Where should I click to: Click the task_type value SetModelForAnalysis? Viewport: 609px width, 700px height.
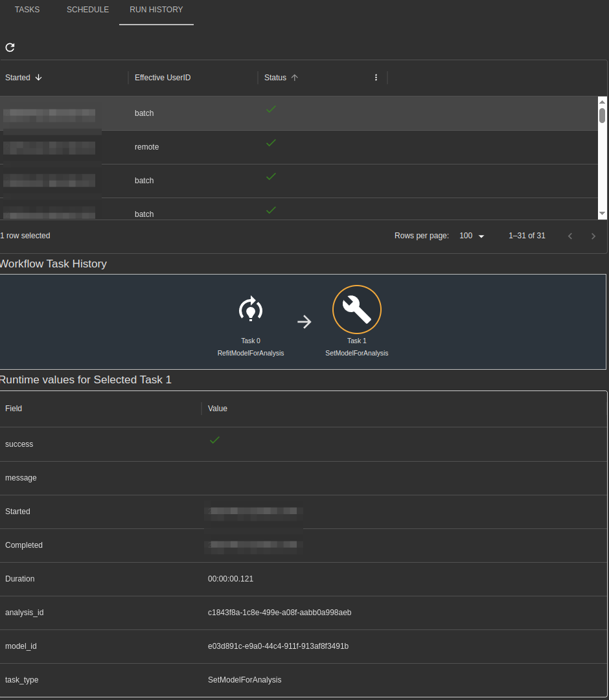point(245,680)
